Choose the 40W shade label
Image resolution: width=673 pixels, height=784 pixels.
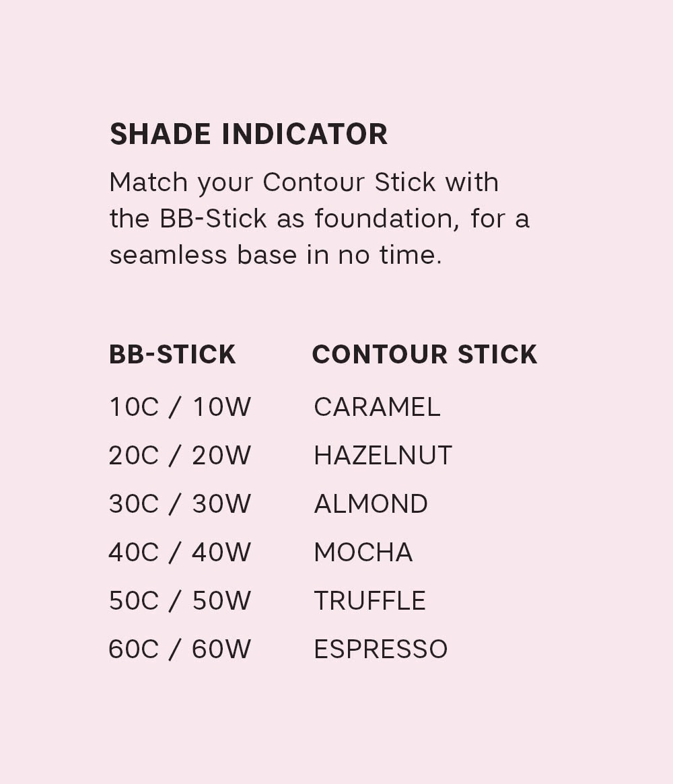click(221, 553)
